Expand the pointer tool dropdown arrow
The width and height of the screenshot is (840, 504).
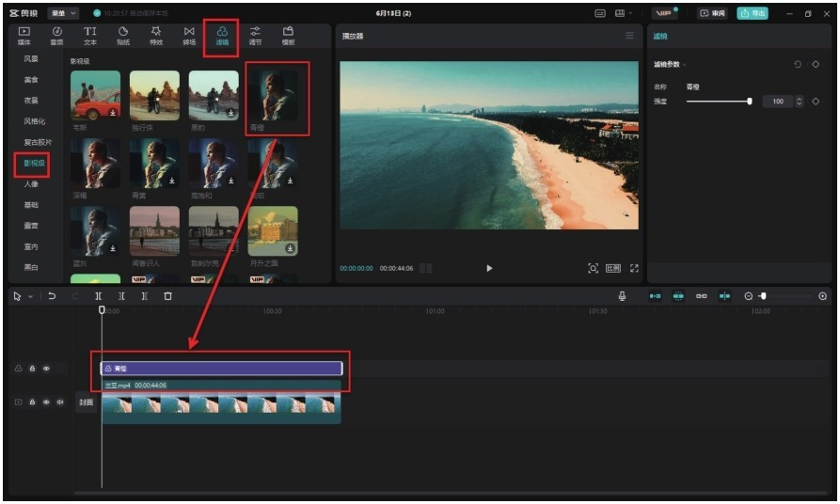(x=30, y=296)
